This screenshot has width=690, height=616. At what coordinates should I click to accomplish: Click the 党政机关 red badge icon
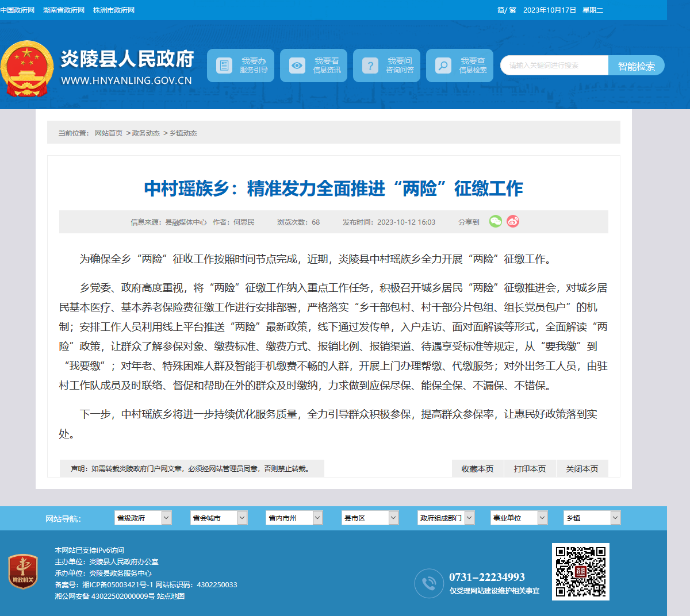(24, 572)
